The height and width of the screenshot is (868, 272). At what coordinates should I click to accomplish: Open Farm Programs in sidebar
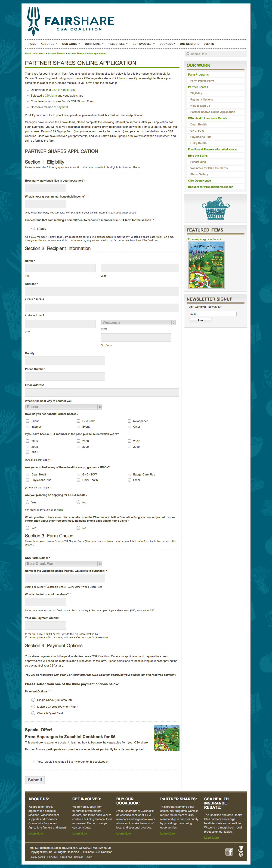(x=198, y=74)
